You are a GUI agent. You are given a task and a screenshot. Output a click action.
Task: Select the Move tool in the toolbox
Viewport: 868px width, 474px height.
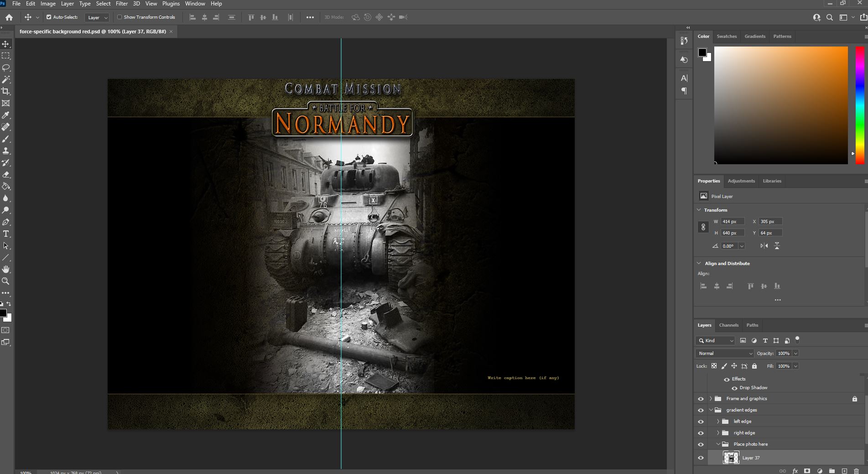6,44
